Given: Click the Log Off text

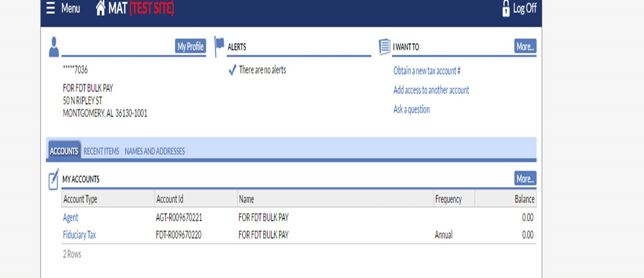Looking at the screenshot, I should point(525,8).
